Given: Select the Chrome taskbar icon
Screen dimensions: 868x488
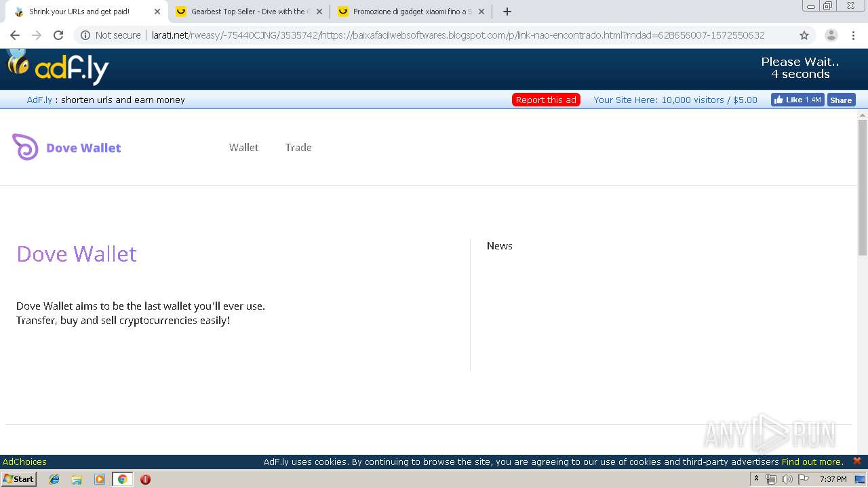Looking at the screenshot, I should (122, 479).
